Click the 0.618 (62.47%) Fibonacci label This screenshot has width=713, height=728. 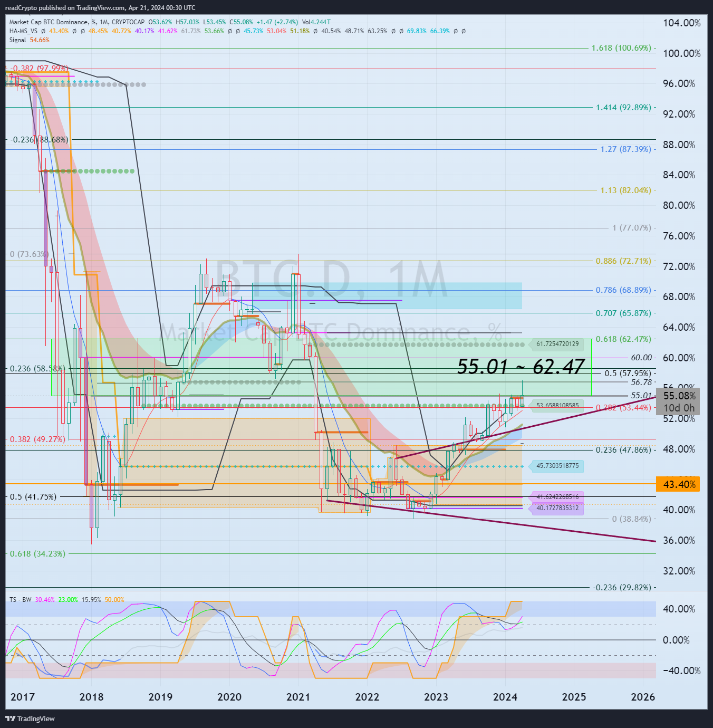[623, 339]
